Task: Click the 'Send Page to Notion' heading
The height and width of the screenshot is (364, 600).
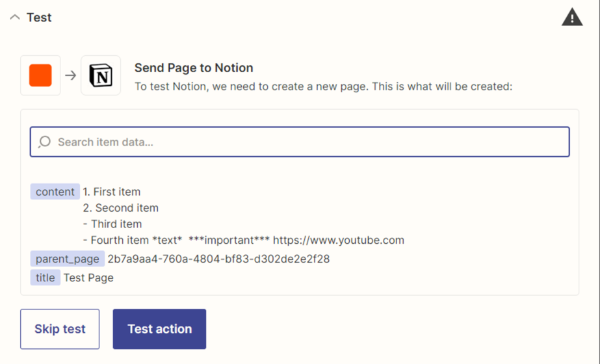Action: 194,68
